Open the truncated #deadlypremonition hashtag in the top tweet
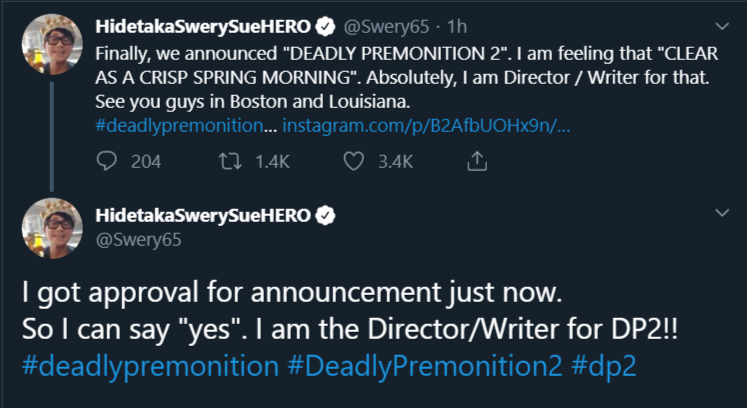Viewport: 747px width, 408px height. [x=186, y=126]
